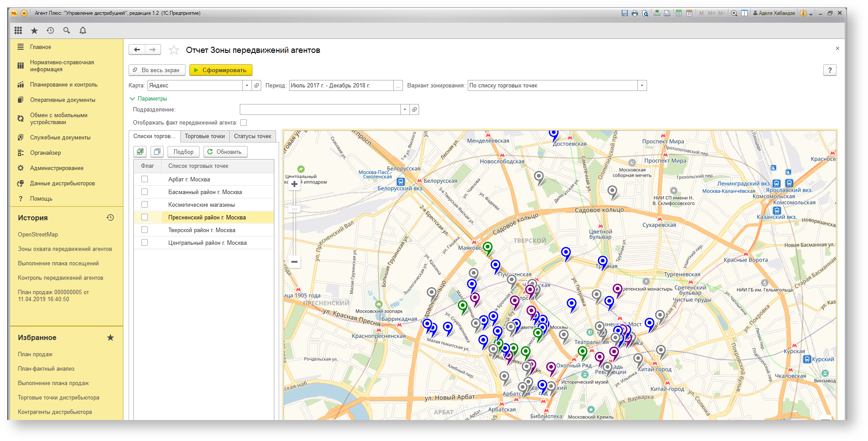Image resolution: width=868 pixels, height=441 pixels.
Task: Print with the printer icon
Action: click(x=635, y=13)
